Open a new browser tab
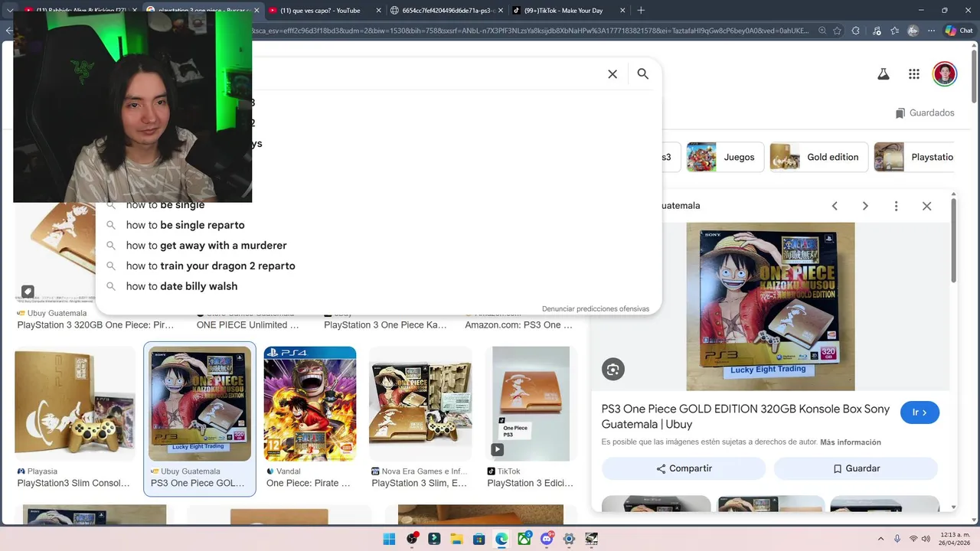Viewport: 980px width, 551px height. 641,10
